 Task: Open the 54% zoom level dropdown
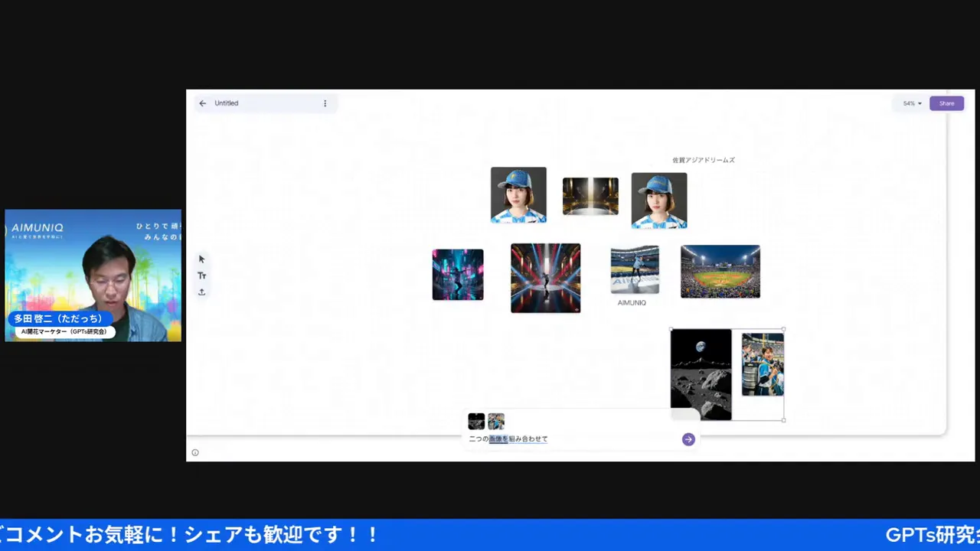912,103
